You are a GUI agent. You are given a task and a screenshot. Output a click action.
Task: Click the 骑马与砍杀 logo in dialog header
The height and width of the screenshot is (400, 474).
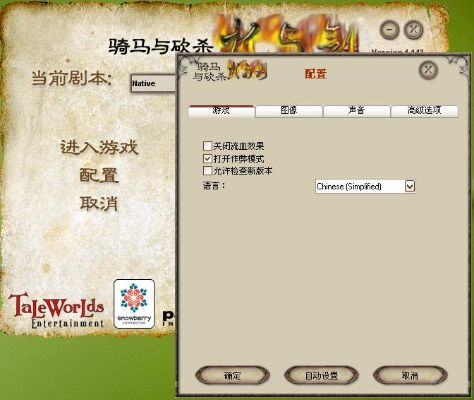[230, 71]
